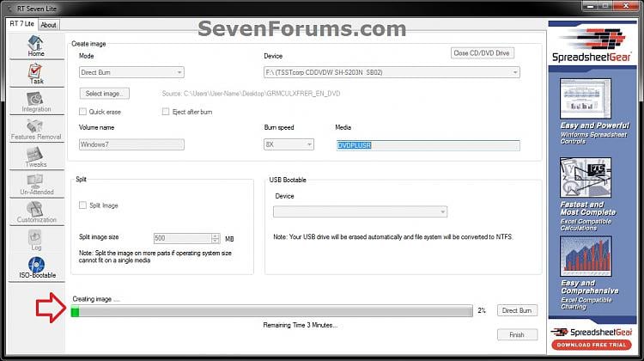Open the Excel Compatible Charting ad thumbnail
This screenshot has width=644, height=361.
[586, 256]
